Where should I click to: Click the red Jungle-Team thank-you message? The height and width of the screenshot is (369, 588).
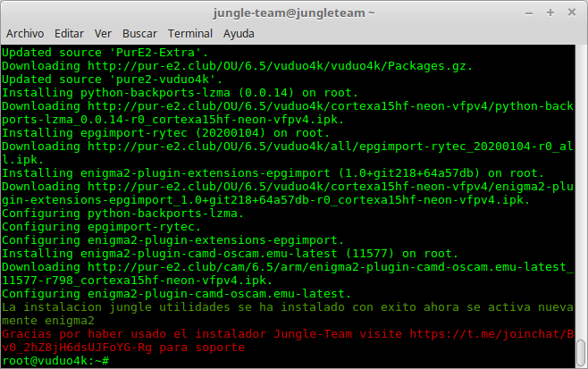tap(179, 333)
